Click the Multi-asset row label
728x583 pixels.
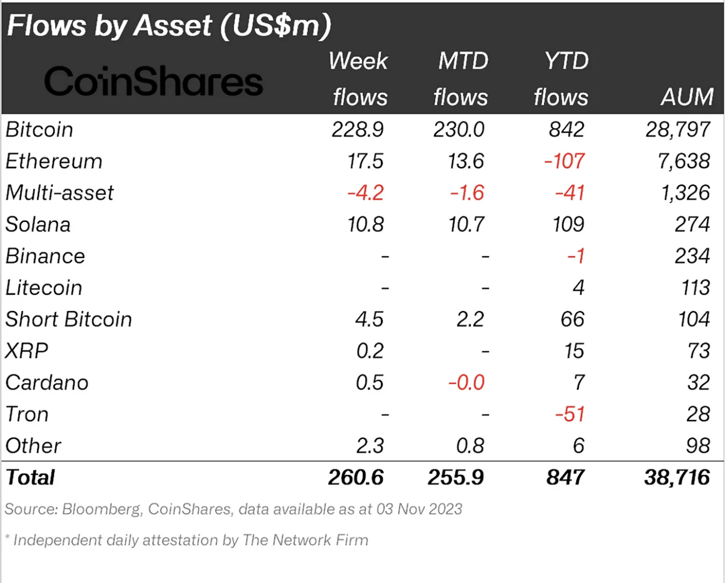[60, 193]
